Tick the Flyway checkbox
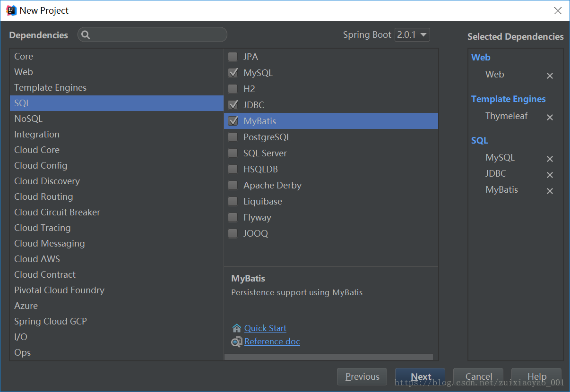 [233, 217]
